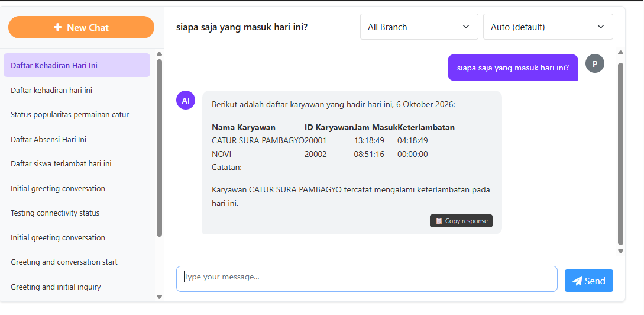Start a New Chat

pyautogui.click(x=81, y=27)
